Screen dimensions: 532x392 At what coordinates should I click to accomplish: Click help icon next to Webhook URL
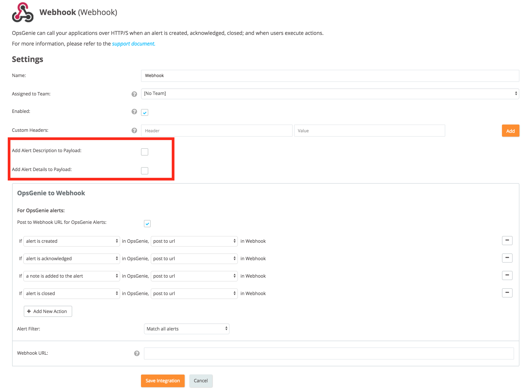[x=137, y=353]
